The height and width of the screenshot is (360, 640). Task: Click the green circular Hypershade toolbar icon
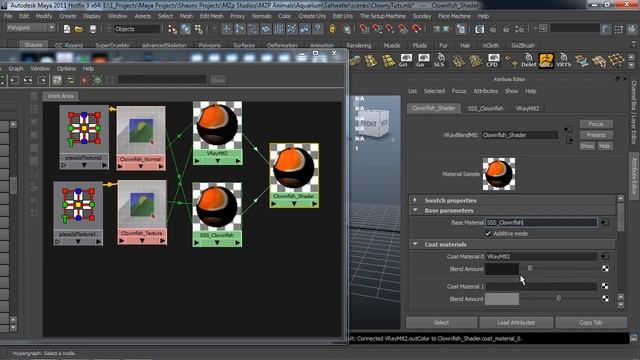tap(98, 80)
